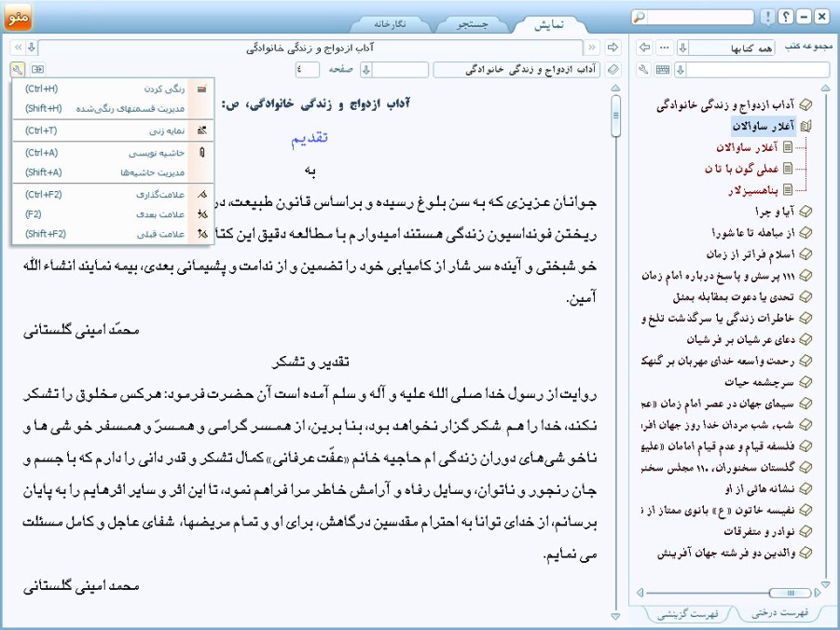Choose مدیریت حاشیه‌ها from the menu
840x630 pixels.
coord(113,172)
